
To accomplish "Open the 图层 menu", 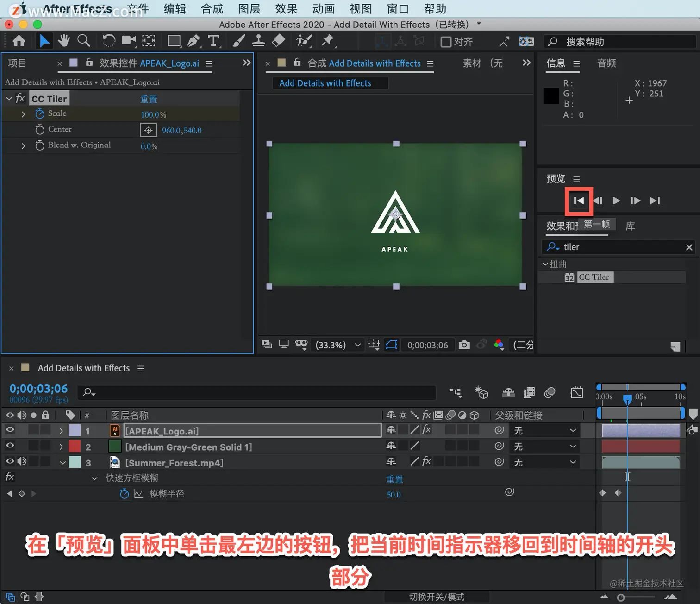I will click(x=249, y=9).
